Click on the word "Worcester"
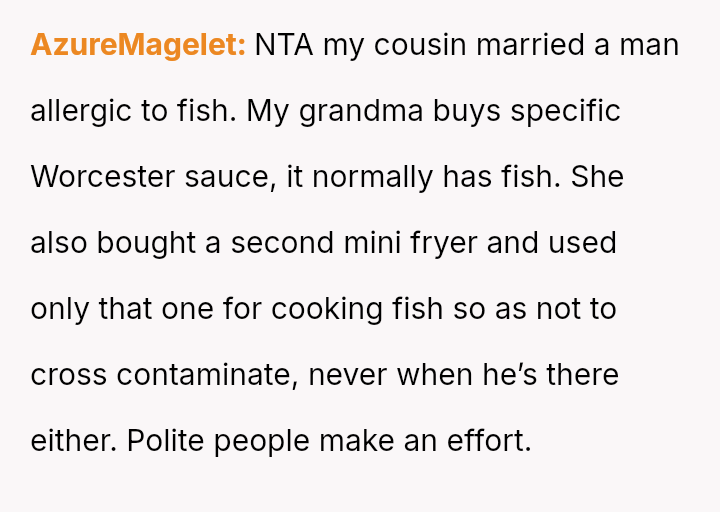720x512 pixels. (x=103, y=177)
